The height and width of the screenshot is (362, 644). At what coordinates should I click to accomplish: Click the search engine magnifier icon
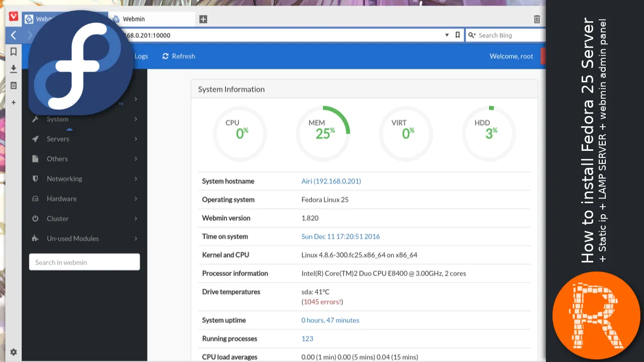pos(471,35)
